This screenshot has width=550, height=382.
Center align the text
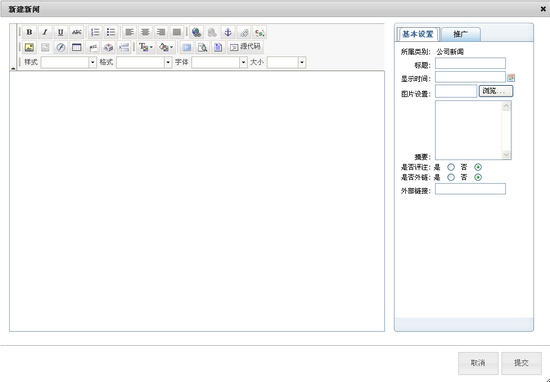tap(145, 32)
